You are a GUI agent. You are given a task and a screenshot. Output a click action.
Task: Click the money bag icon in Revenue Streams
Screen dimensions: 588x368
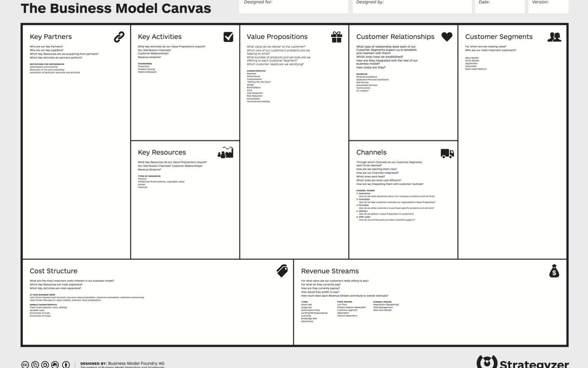click(554, 271)
